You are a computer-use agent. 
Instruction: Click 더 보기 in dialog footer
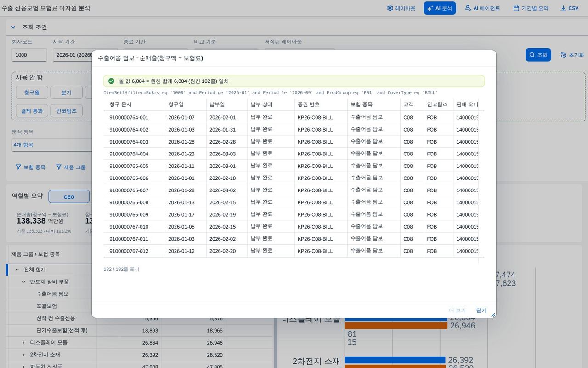(x=457, y=310)
